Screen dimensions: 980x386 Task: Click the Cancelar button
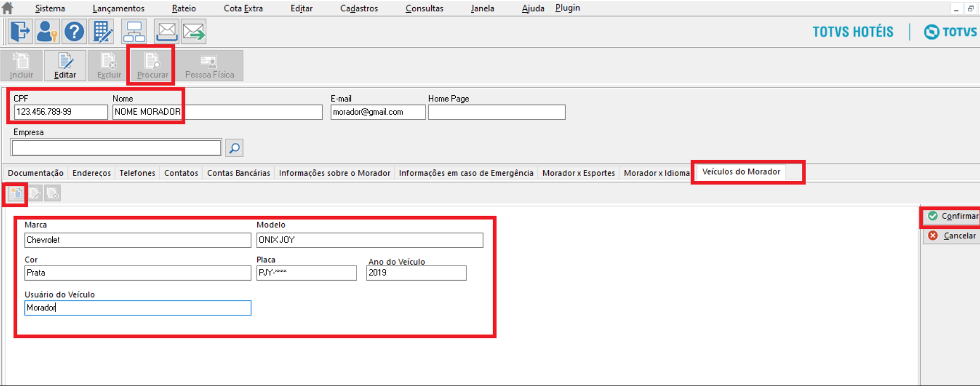[953, 235]
